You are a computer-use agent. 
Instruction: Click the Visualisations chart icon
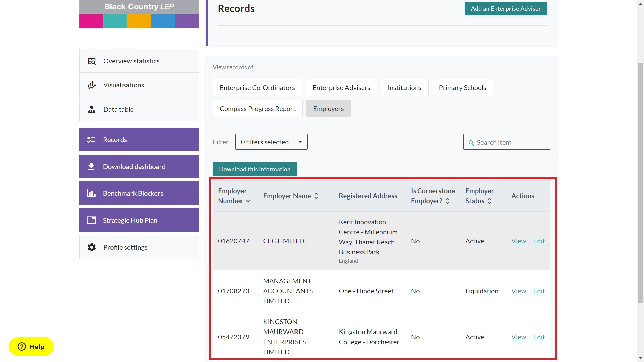coord(92,85)
